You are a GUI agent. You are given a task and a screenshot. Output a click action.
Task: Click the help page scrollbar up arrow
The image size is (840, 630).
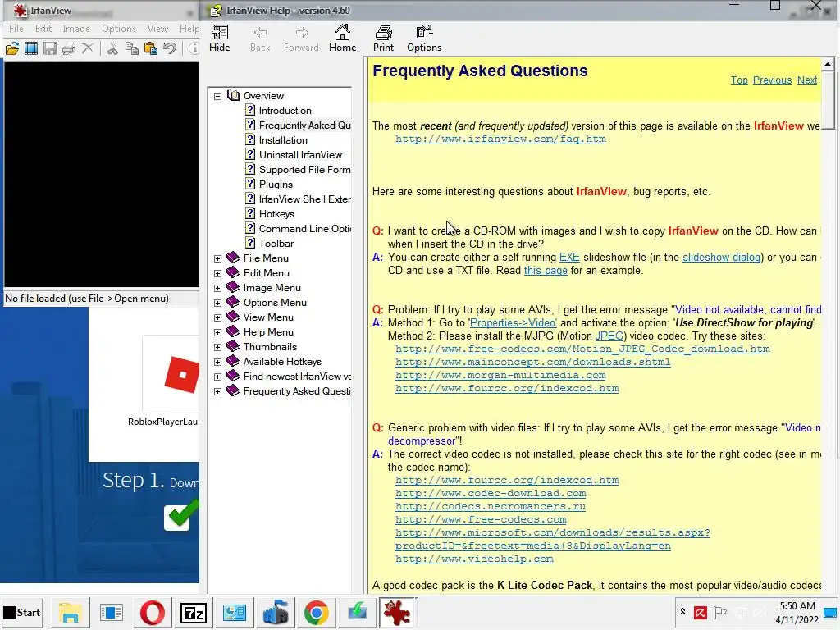(x=828, y=64)
